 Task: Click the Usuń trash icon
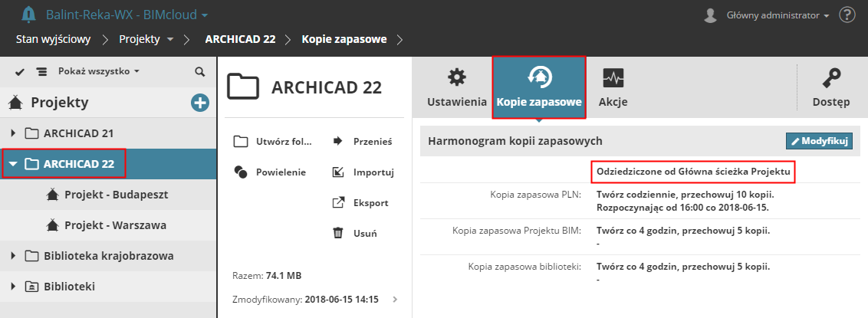coord(337,234)
